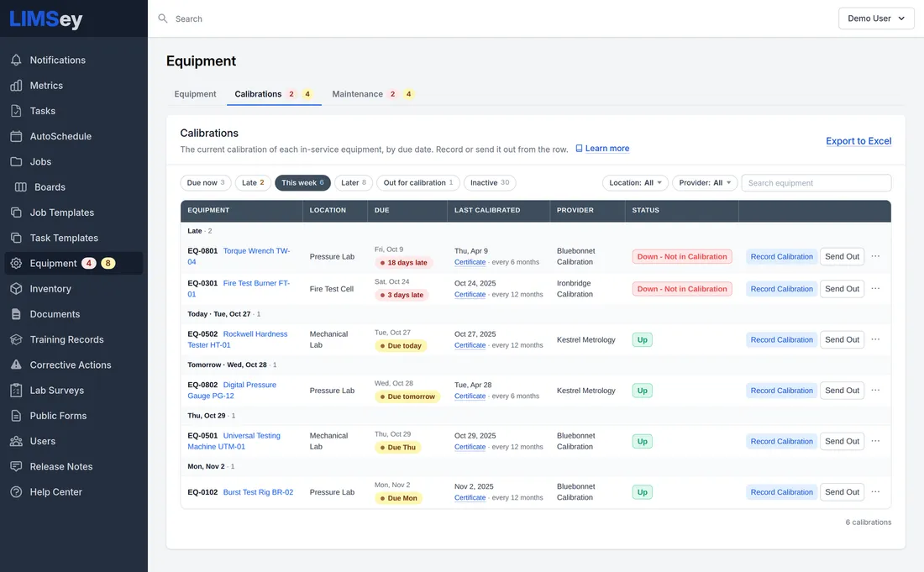The width and height of the screenshot is (924, 572).
Task: Toggle the Later filter chip
Action: pyautogui.click(x=354, y=182)
